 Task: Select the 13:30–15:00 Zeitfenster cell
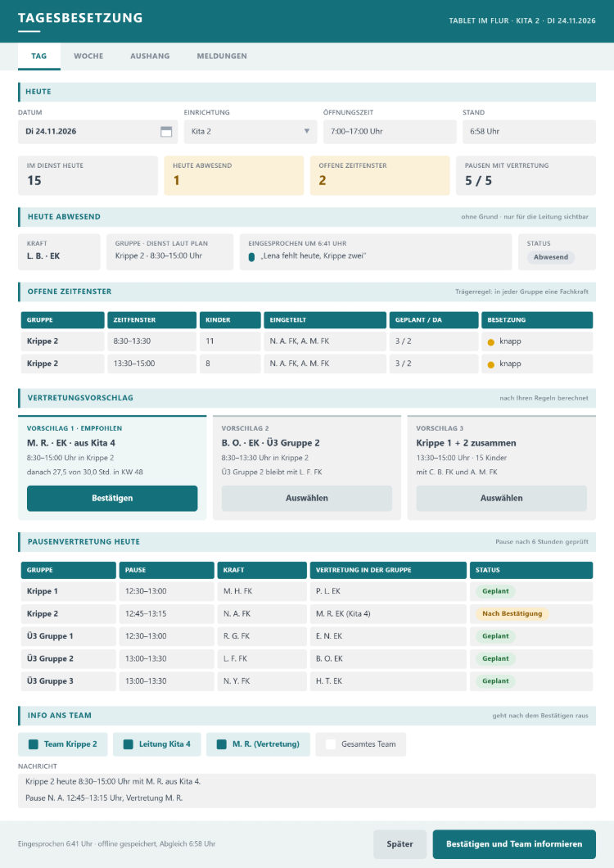click(x=151, y=364)
